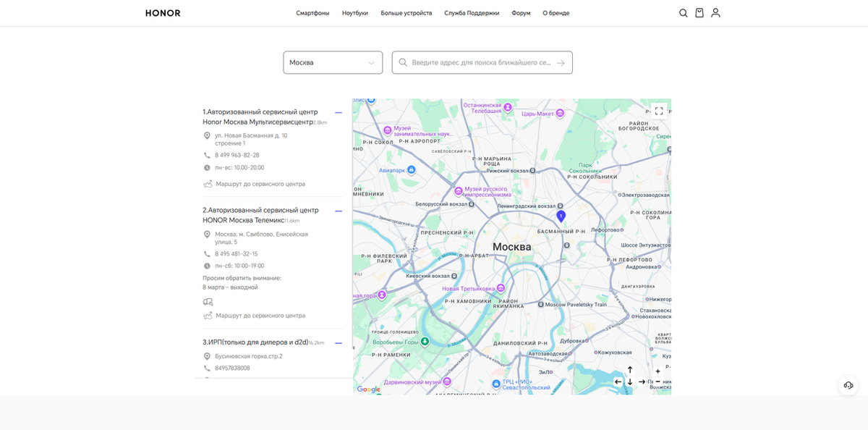Collapse the Мультисервисцентр service center entry
Image resolution: width=868 pixels, height=430 pixels.
(339, 112)
